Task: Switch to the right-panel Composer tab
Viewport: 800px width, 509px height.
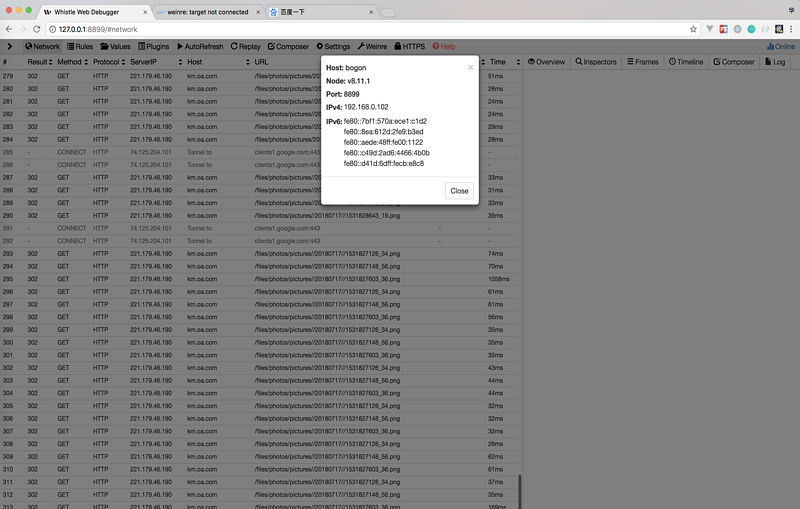Action: 734,62
